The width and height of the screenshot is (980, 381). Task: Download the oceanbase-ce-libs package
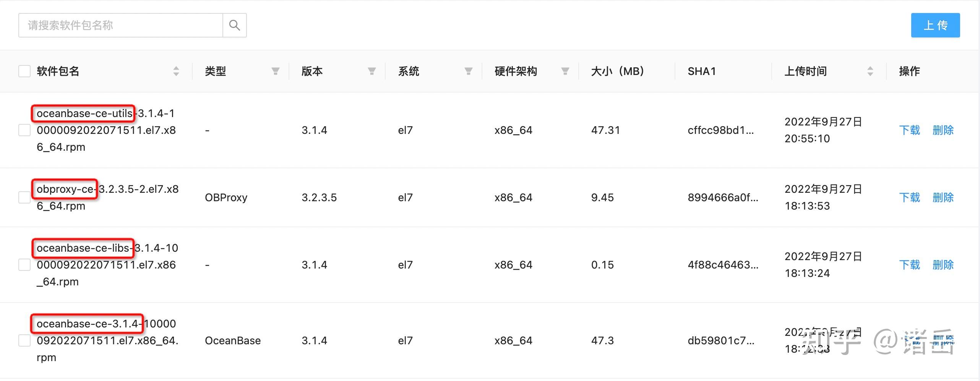[909, 265]
